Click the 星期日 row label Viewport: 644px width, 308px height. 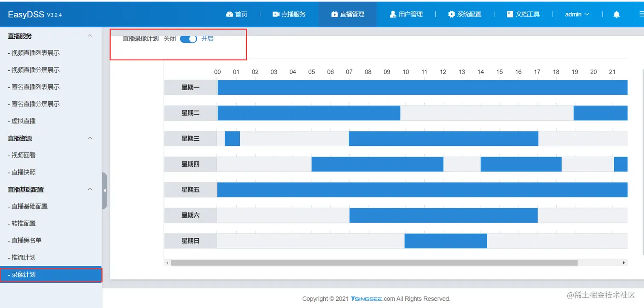[190, 240]
